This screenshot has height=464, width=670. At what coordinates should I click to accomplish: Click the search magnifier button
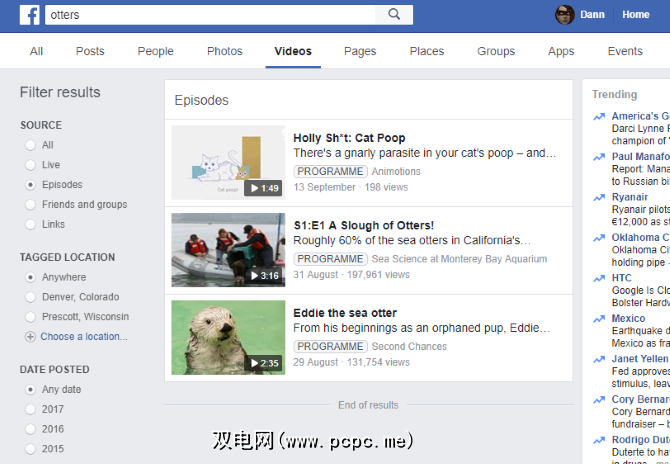tap(394, 15)
